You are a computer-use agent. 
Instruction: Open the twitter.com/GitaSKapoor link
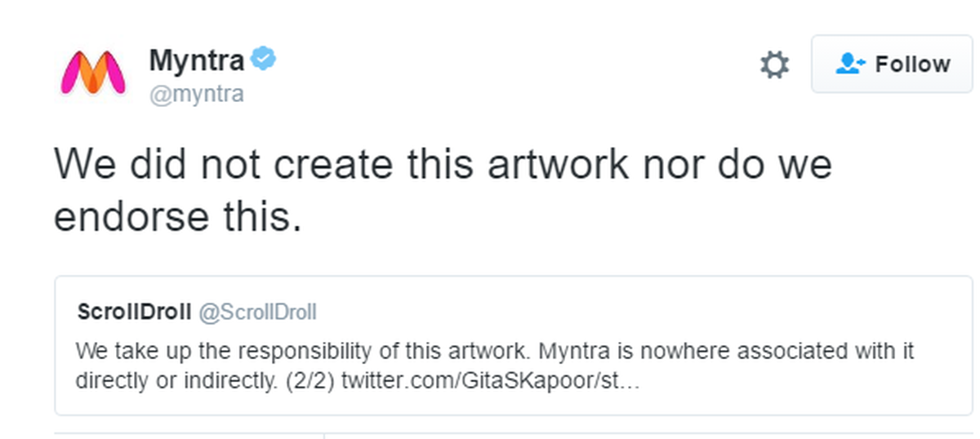click(x=490, y=381)
